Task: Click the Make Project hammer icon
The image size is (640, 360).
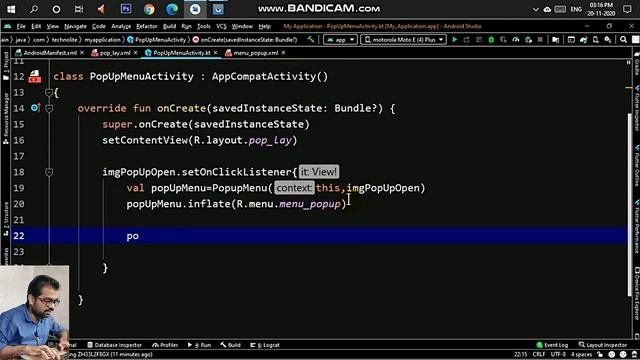Action: (x=311, y=40)
